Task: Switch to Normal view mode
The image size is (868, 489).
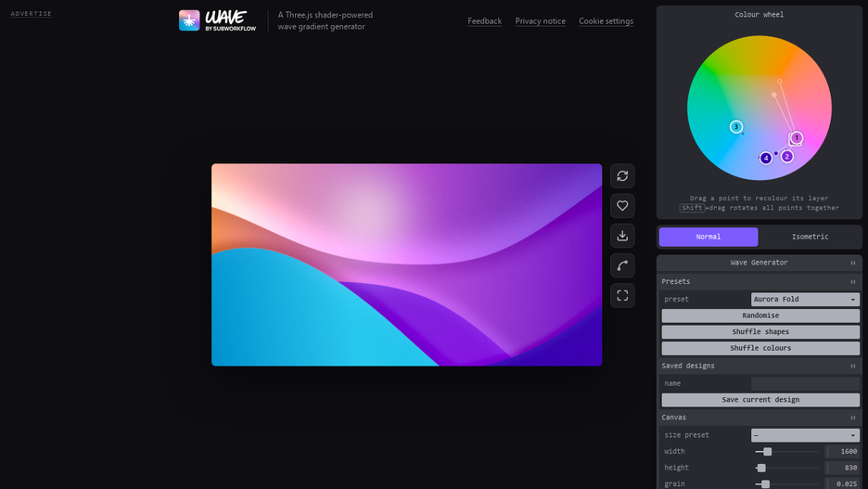Action: coord(708,237)
